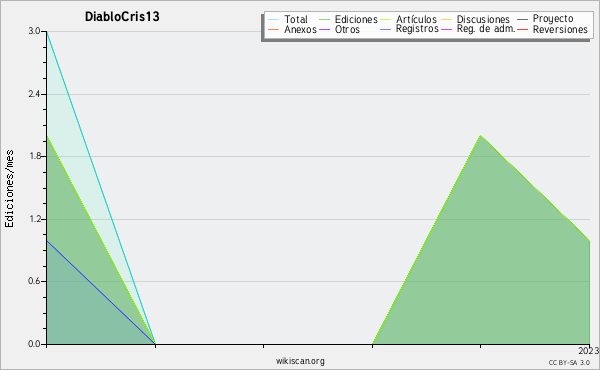This screenshot has width=600, height=370.
Task: Click the Discusiones legend label
Action: pyautogui.click(x=483, y=19)
